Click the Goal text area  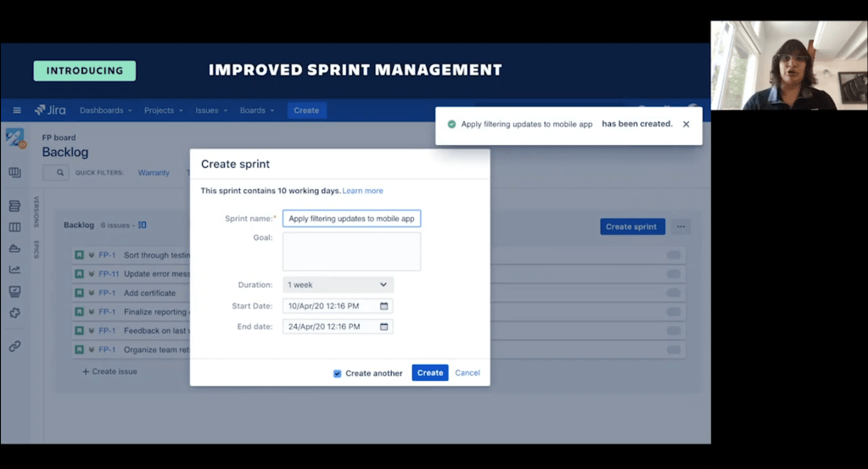pos(351,252)
